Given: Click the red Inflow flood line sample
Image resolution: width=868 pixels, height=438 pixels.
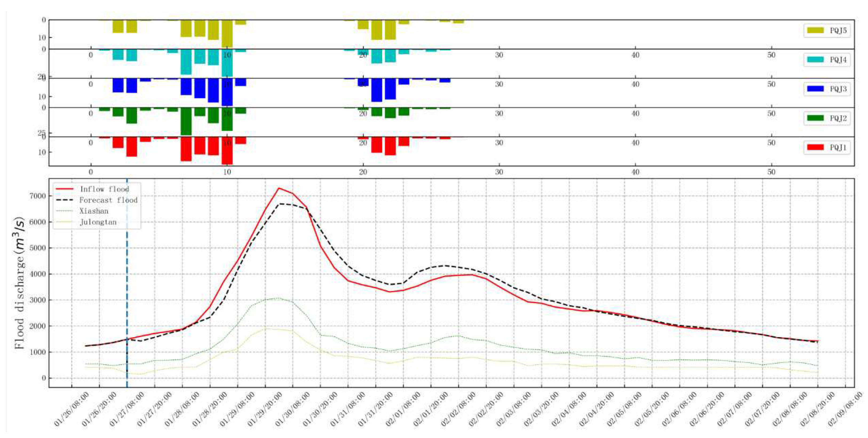Looking at the screenshot, I should point(64,189).
